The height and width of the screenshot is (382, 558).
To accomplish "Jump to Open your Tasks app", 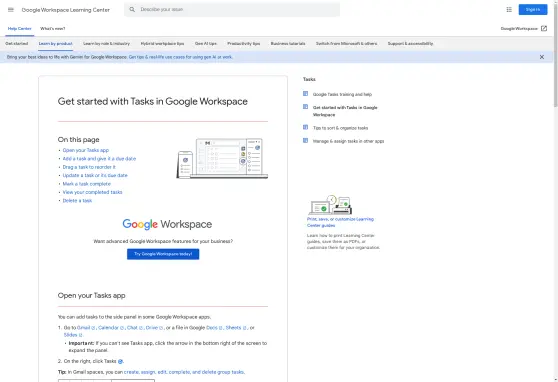I will (86, 150).
